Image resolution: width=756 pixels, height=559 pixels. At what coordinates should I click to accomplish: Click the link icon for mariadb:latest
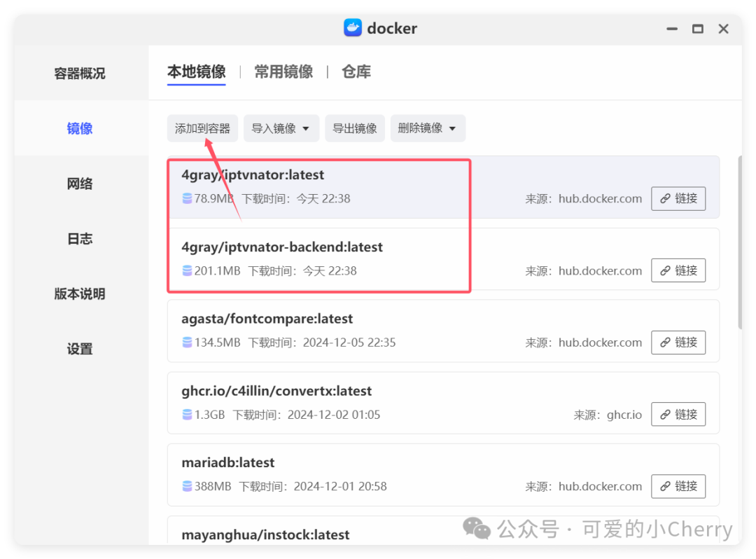(665, 486)
